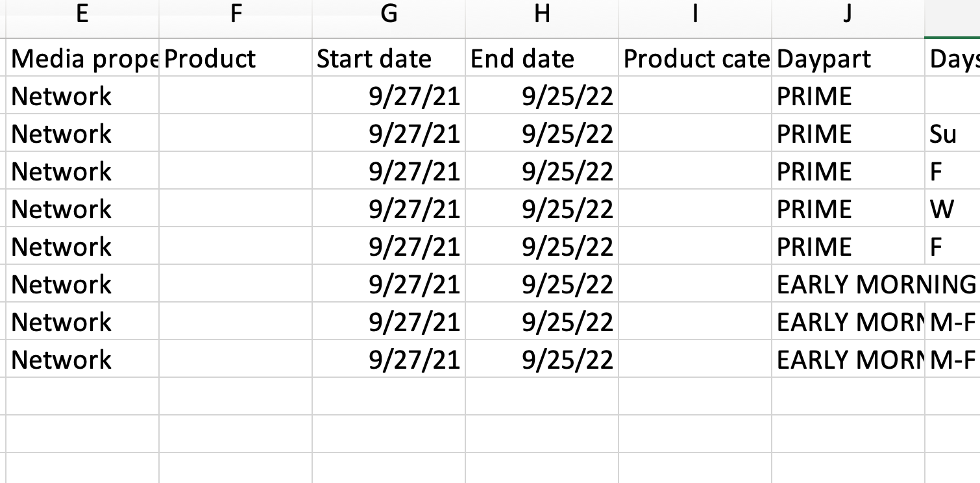Click the 'Product category' header cell
980x483 pixels.
point(695,58)
